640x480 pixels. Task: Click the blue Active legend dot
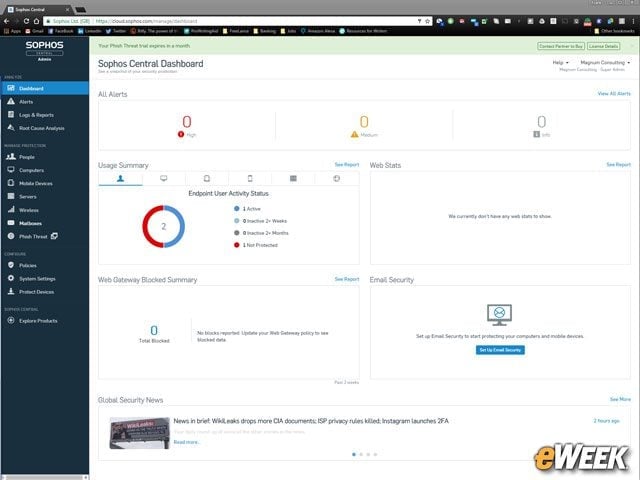(x=237, y=209)
